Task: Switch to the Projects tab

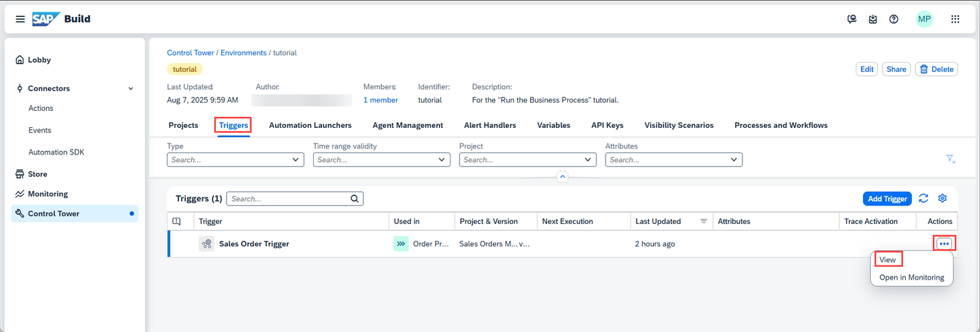Action: [183, 125]
